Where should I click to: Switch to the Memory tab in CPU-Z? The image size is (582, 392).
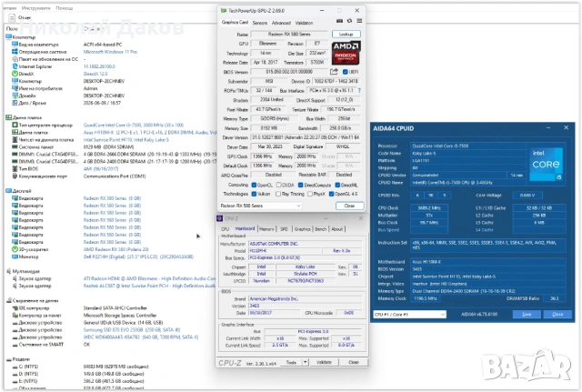[x=266, y=229]
